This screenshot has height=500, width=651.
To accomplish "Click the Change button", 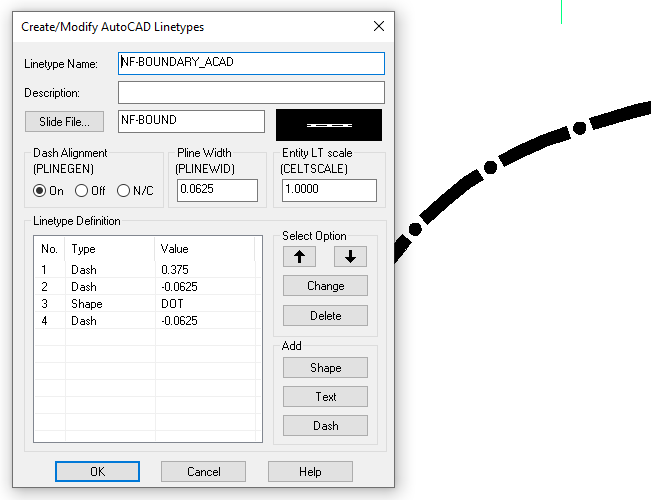I will (x=326, y=286).
